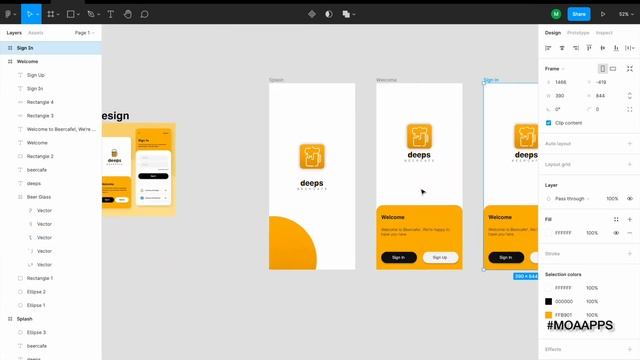Toggle Fill visibility eye icon
The image size is (640, 360).
point(616,233)
